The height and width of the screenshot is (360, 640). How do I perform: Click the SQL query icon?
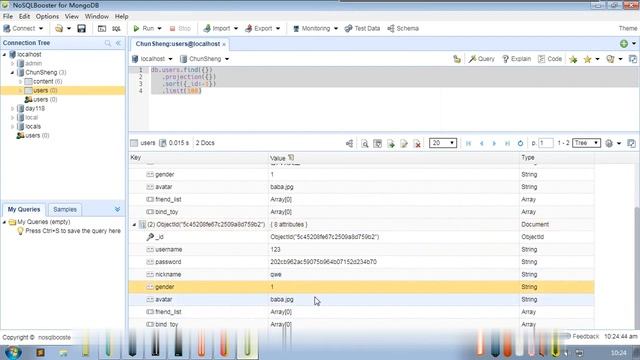116,29
